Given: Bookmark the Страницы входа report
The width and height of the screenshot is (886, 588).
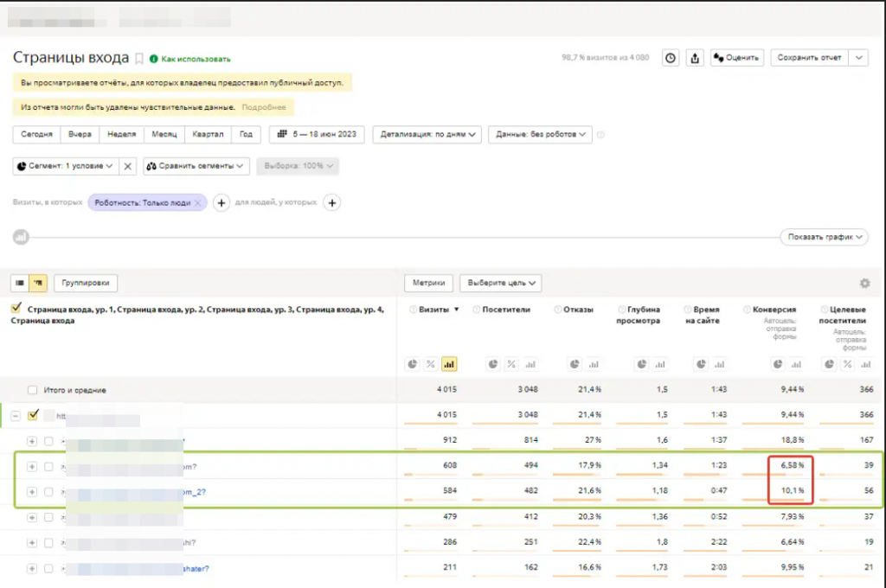Looking at the screenshot, I should point(139,59).
